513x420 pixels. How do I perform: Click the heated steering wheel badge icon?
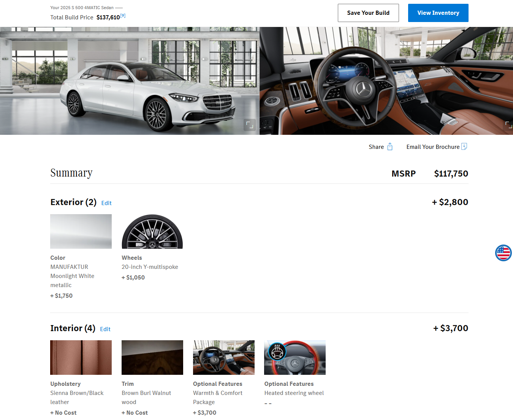coord(277,351)
